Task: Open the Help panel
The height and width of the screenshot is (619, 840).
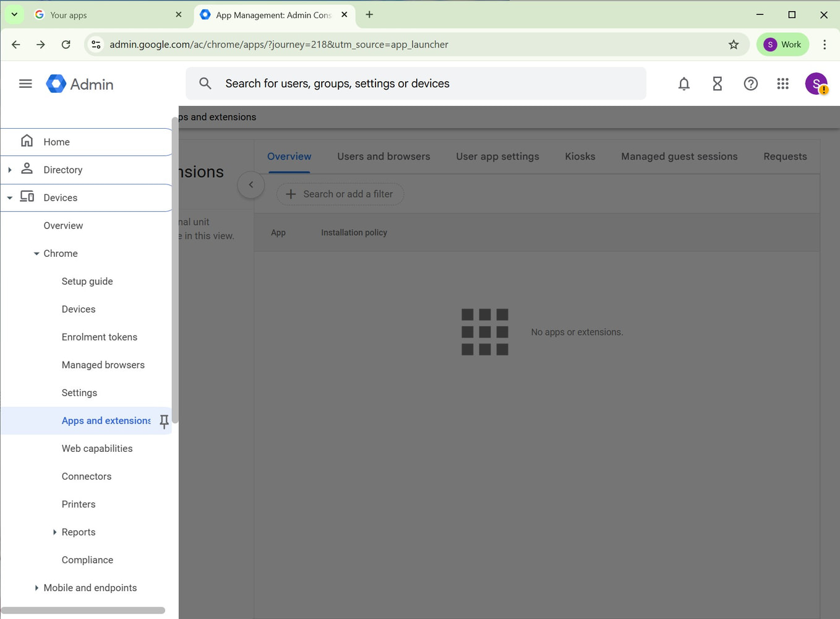Action: (x=750, y=84)
